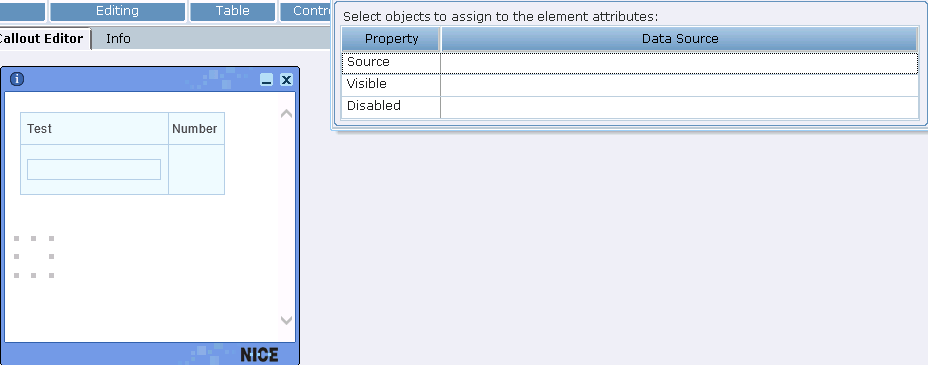Open the partially hidden Contr tab

[306, 11]
